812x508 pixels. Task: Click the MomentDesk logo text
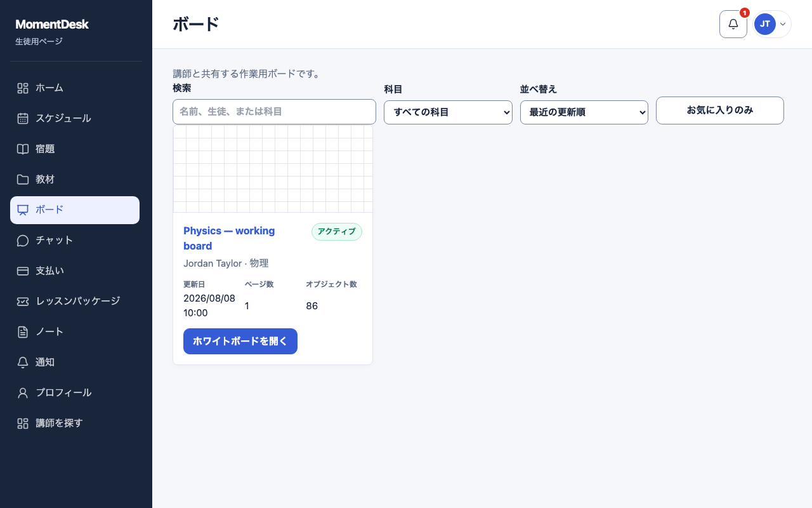(x=52, y=25)
